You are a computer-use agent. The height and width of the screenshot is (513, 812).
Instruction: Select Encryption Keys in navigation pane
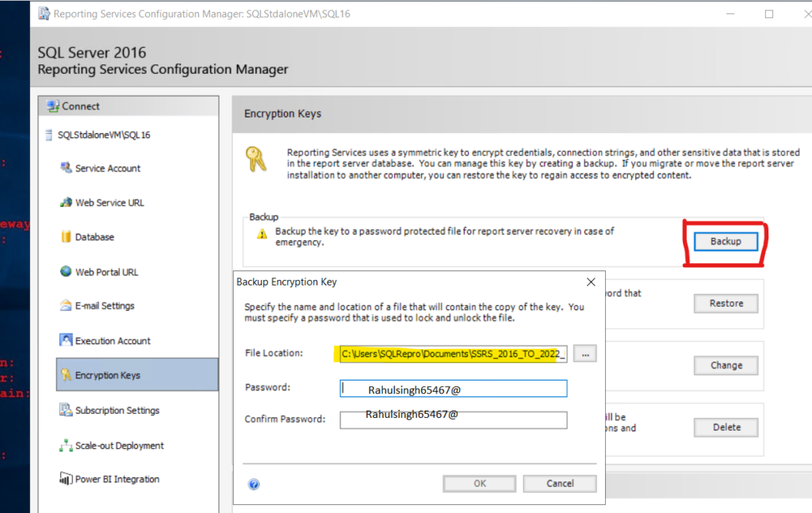tap(136, 374)
